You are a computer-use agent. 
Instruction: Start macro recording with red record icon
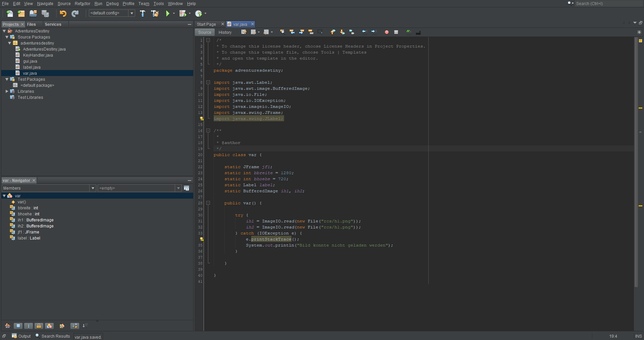386,32
